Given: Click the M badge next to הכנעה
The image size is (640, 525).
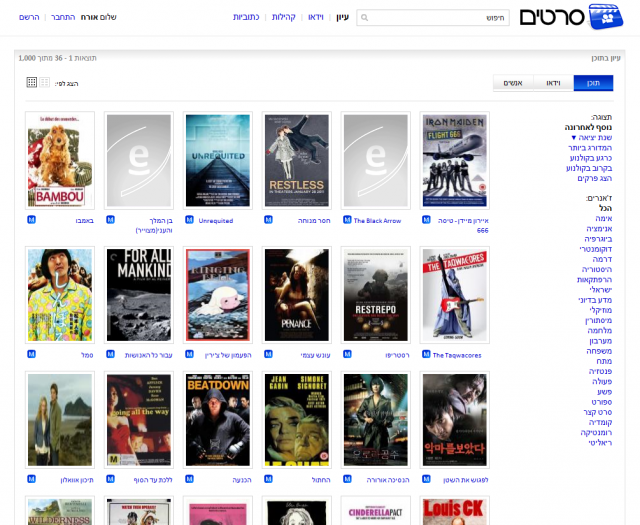Looking at the screenshot, I should click(189, 479).
